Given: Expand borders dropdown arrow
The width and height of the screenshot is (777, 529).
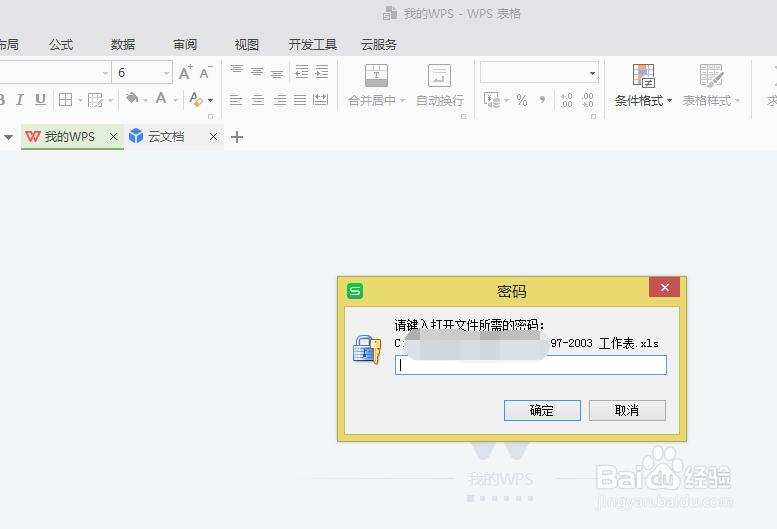Looking at the screenshot, I should tap(80, 101).
